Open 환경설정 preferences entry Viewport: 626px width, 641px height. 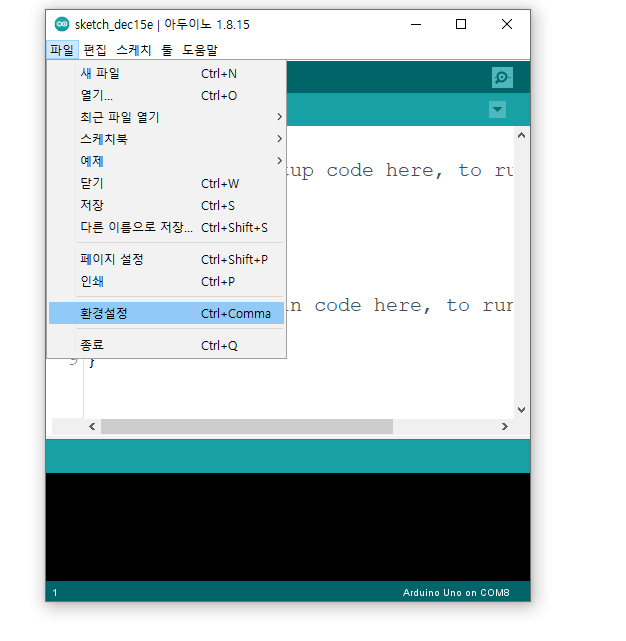point(166,313)
